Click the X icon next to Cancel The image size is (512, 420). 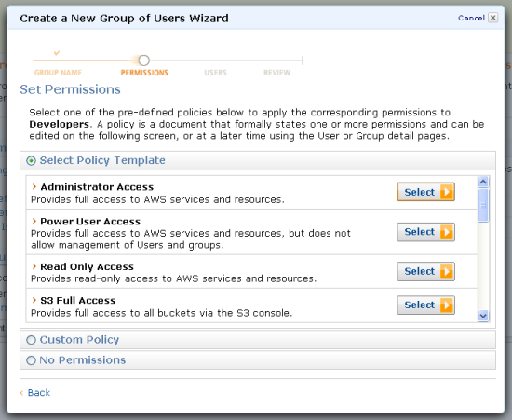pyautogui.click(x=492, y=18)
